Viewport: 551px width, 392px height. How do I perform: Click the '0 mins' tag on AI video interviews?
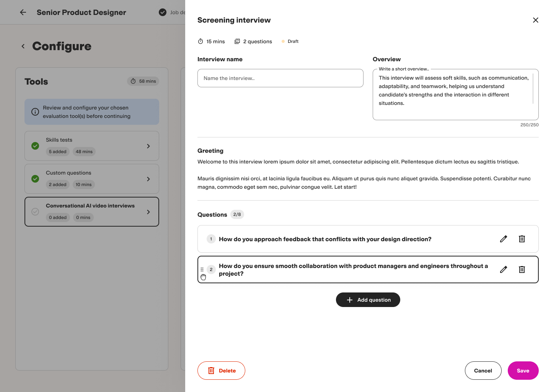(x=83, y=217)
